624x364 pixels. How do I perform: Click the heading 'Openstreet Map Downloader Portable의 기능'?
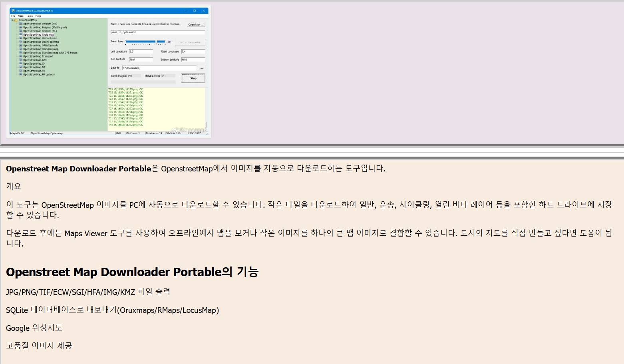coord(132,272)
